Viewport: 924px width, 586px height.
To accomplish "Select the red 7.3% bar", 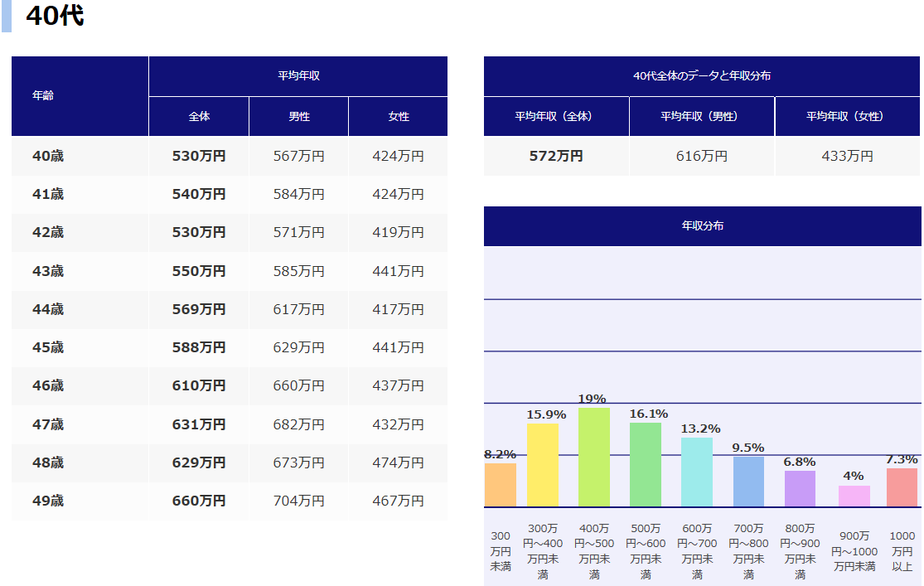I will (x=902, y=487).
